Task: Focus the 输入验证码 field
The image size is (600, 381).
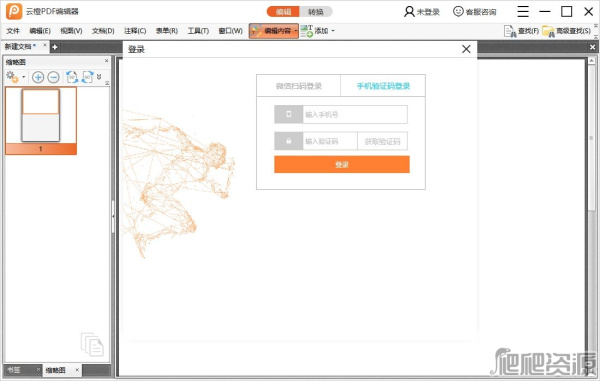Action: pyautogui.click(x=330, y=141)
